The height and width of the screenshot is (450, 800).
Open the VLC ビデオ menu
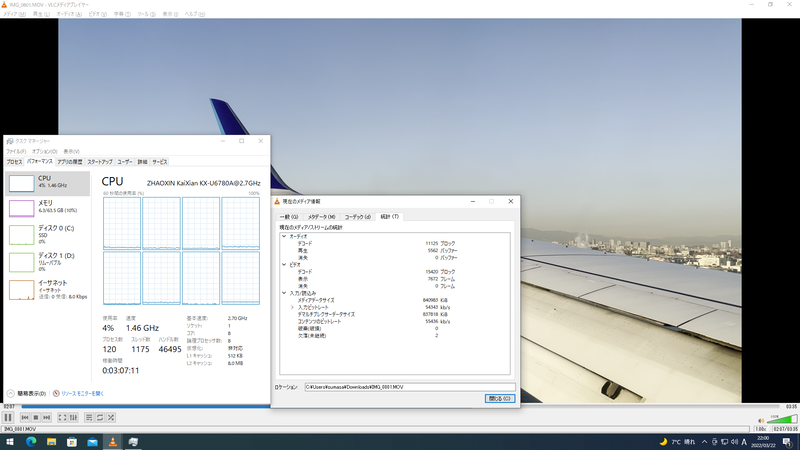[x=97, y=14]
